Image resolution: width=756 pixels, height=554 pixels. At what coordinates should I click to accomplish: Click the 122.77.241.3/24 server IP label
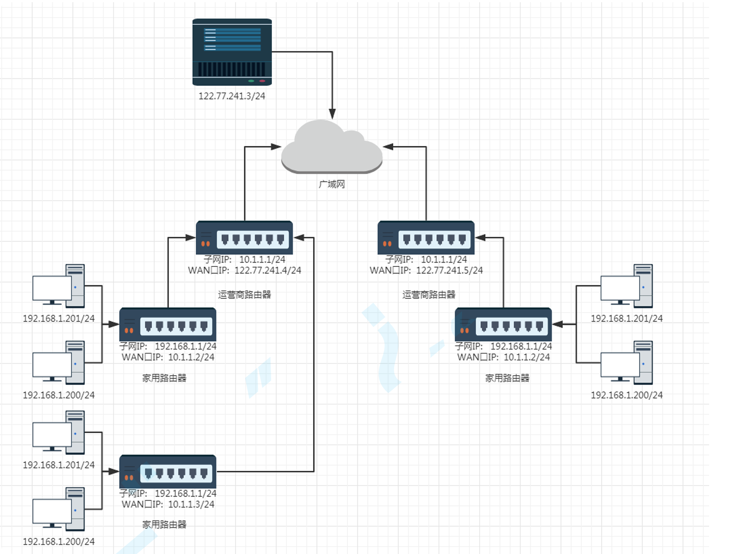click(x=232, y=96)
